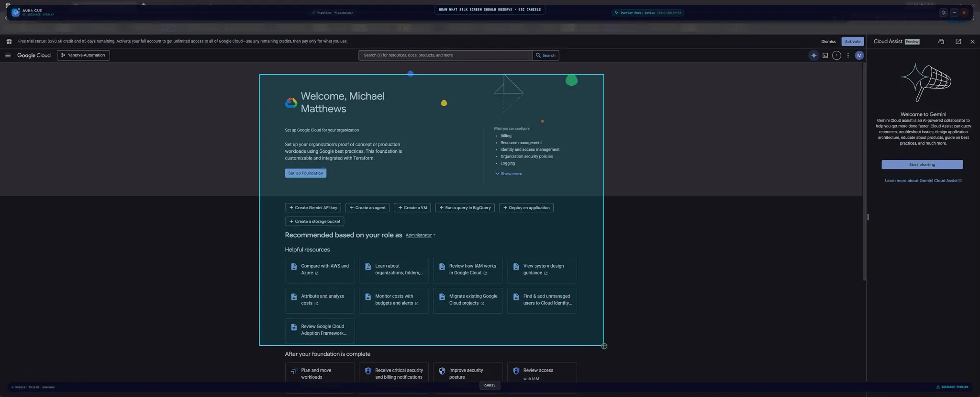Open Improve security posture card

tap(468, 373)
